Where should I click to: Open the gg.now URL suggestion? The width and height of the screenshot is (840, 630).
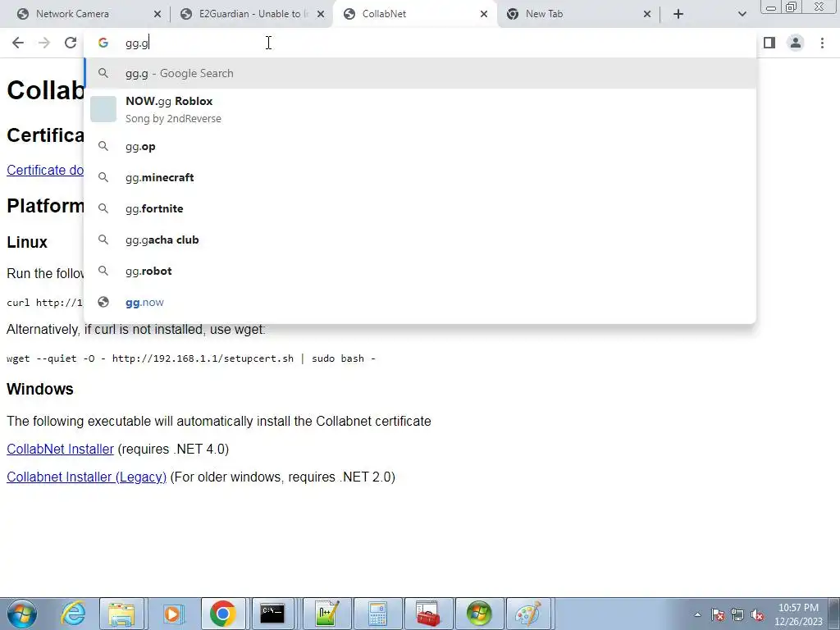[x=420, y=302]
